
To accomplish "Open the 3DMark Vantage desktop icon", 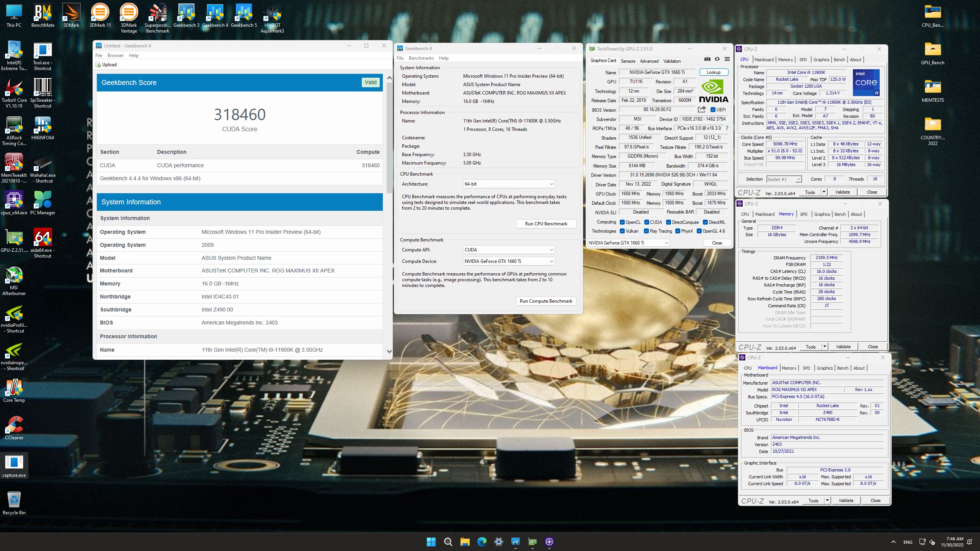I will click(129, 19).
